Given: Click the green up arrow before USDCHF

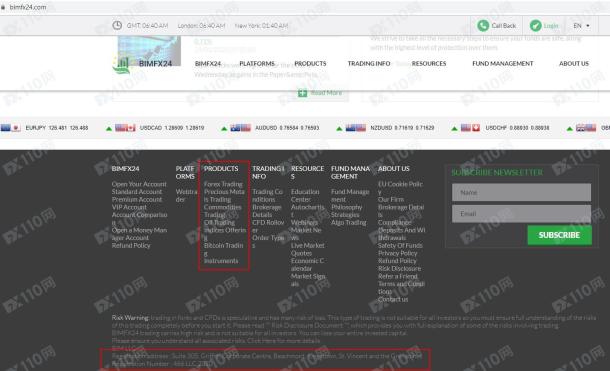Looking at the screenshot, I should click(454, 128).
